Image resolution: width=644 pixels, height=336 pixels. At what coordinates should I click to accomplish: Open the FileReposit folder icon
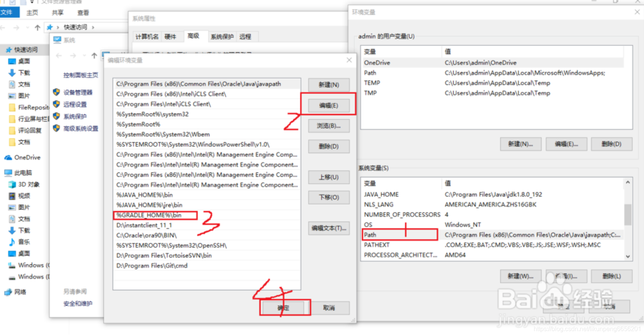[x=12, y=107]
